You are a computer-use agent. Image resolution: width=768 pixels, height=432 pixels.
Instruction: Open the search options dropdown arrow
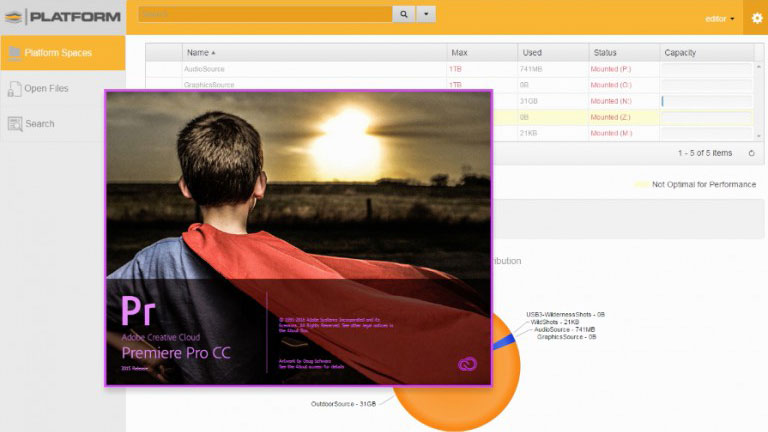tap(426, 14)
